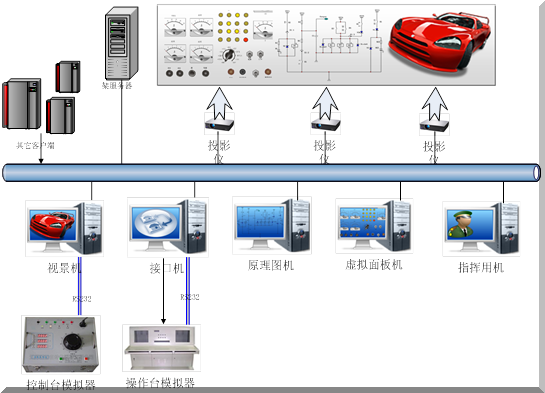Select the 操作台模拟器 operator desk image
The height and width of the screenshot is (393, 545).
(x=162, y=348)
